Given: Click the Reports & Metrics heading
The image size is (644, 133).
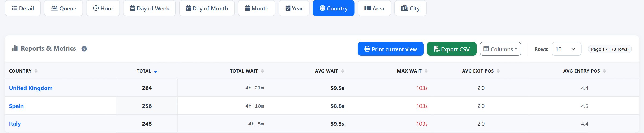Looking at the screenshot, I should [48, 48].
